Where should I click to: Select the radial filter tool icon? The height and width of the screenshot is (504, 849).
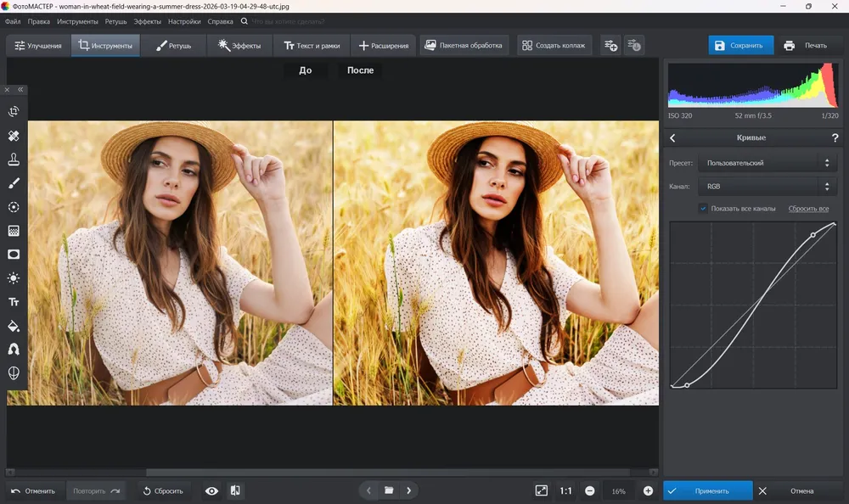14,207
